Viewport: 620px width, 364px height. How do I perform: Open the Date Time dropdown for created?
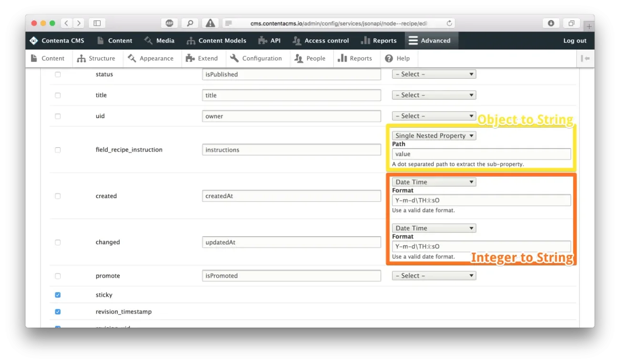tap(434, 182)
